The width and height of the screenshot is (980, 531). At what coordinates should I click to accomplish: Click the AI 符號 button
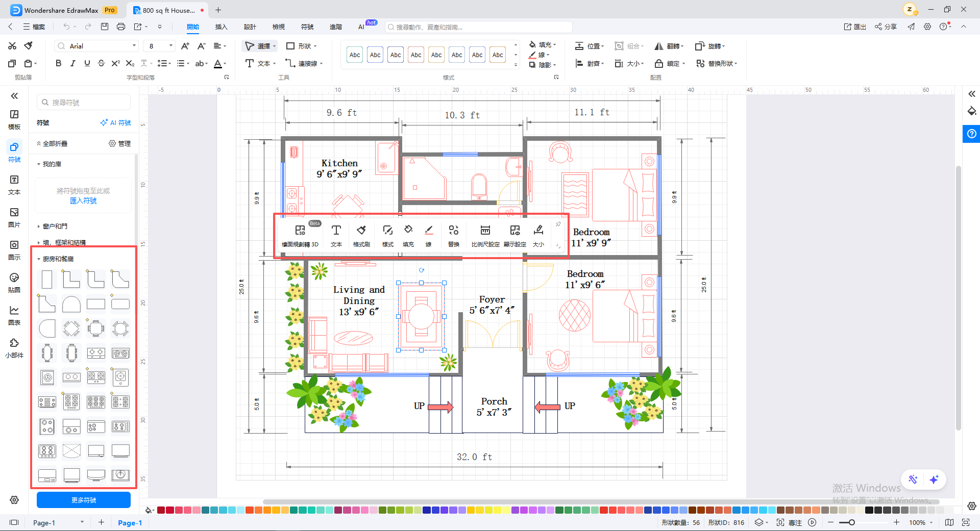tap(115, 122)
